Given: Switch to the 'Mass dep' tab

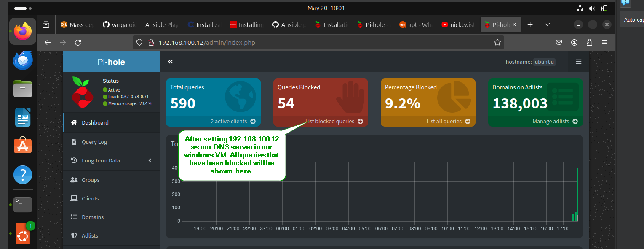Looking at the screenshot, I should point(77,25).
